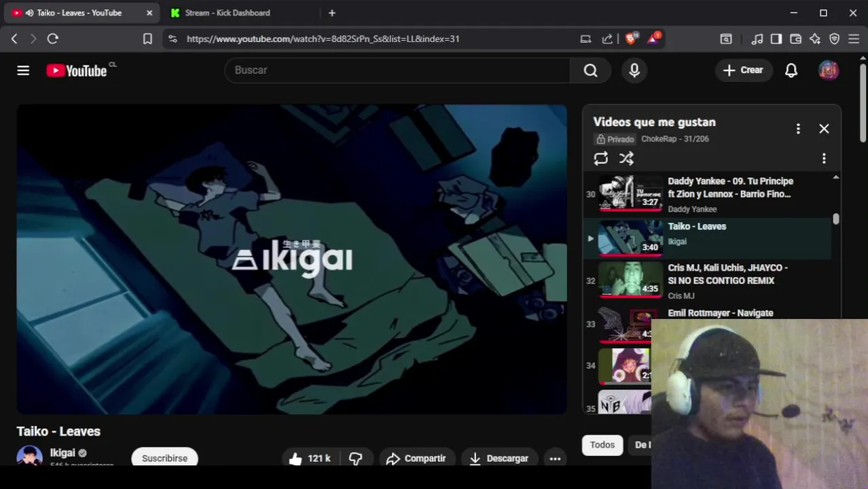868x489 pixels.
Task: Open the YouTube hamburger guide menu
Action: pyautogui.click(x=23, y=70)
